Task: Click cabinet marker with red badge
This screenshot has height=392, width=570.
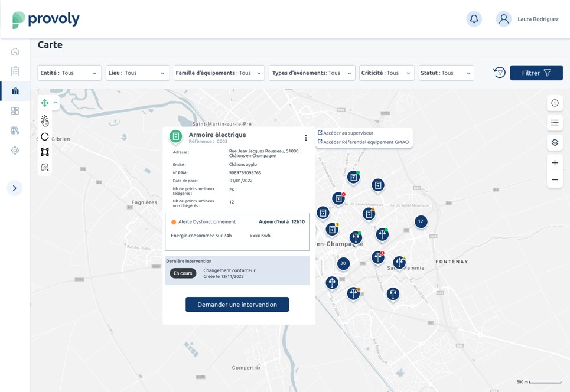Action: point(338,198)
